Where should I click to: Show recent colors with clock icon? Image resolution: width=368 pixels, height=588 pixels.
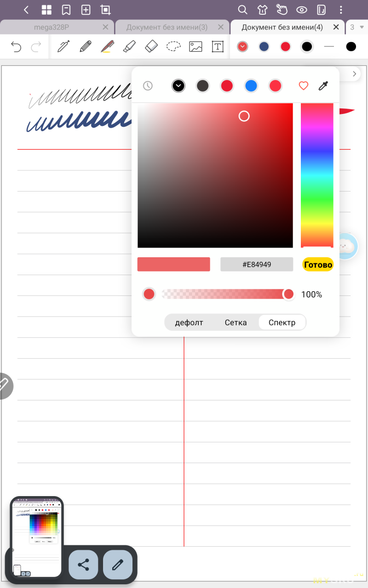(x=148, y=85)
